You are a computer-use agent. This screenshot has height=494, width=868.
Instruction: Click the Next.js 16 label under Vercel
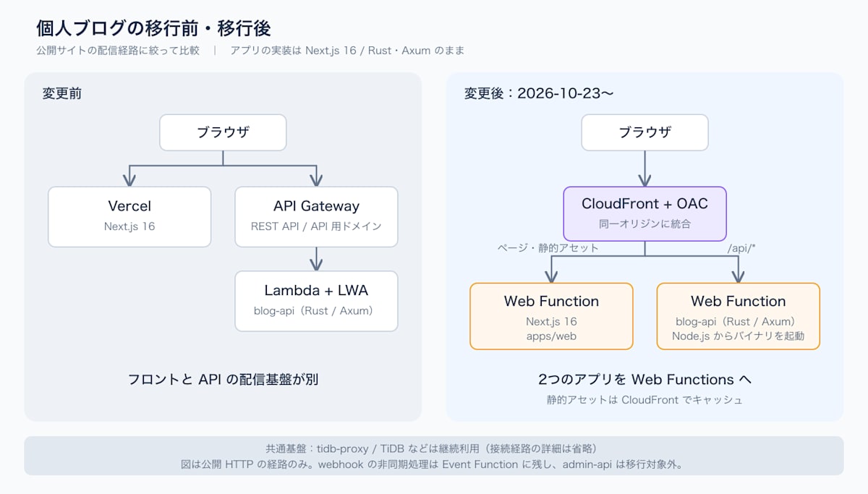pyautogui.click(x=129, y=226)
